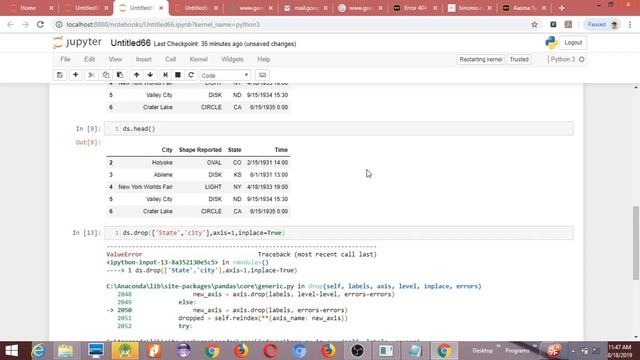
Task: Open the Help menu
Action: click(264, 59)
